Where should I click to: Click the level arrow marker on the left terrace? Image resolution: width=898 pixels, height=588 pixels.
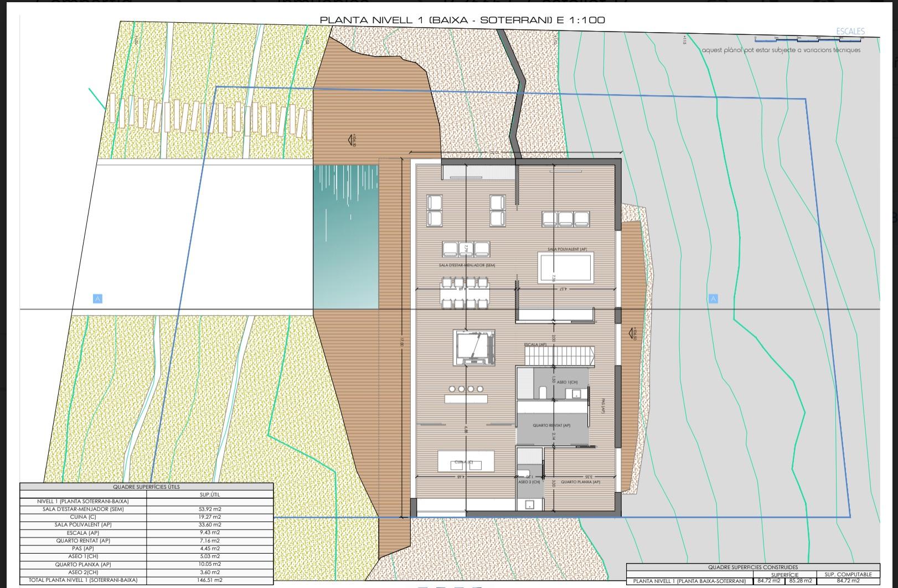[x=351, y=140]
